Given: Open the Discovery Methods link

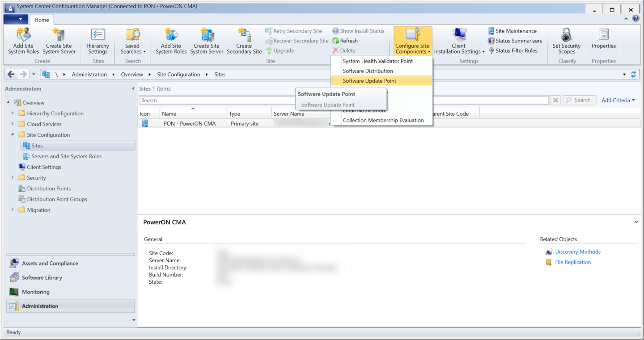Looking at the screenshot, I should (578, 252).
